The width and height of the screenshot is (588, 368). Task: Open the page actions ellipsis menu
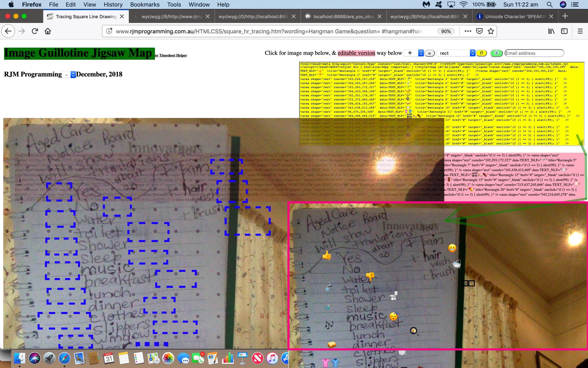coord(468,31)
